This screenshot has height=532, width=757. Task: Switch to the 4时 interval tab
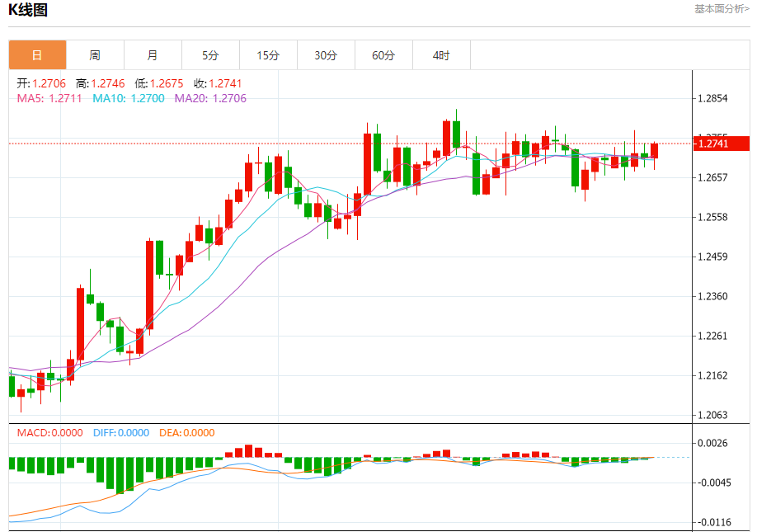pyautogui.click(x=441, y=55)
